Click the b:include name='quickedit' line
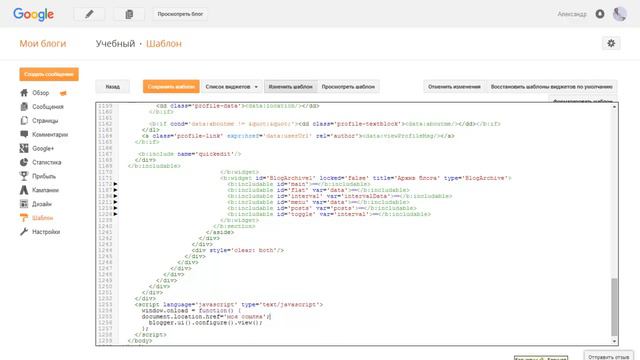Viewport: 640px width, 360px height. click(190, 154)
